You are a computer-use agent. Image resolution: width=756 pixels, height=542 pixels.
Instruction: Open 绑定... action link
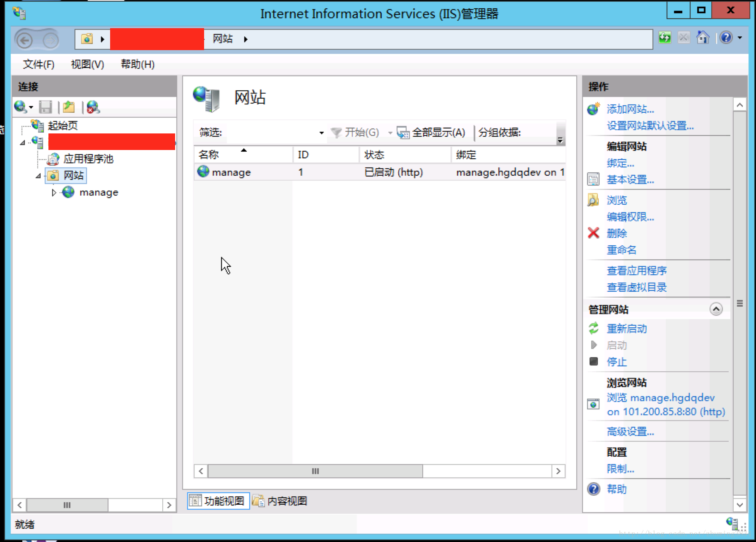click(x=620, y=163)
